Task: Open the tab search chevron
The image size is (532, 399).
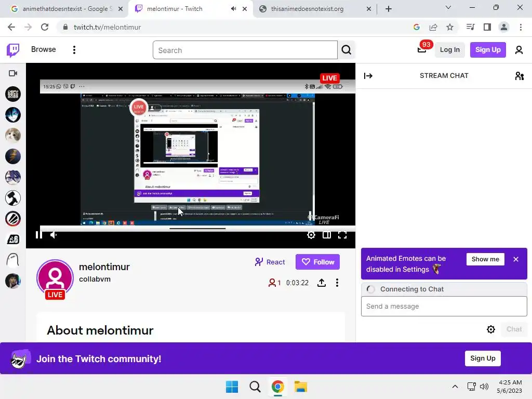Action: pyautogui.click(x=448, y=7)
